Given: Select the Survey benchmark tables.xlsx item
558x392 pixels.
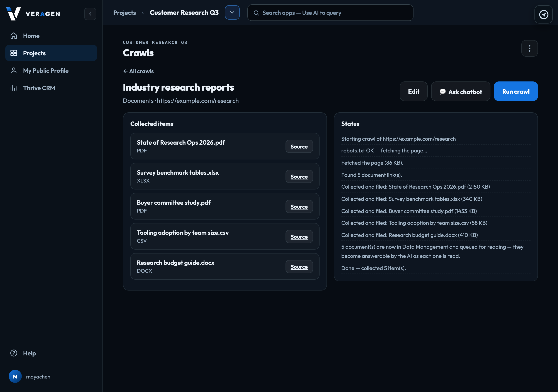Looking at the screenshot, I should [x=225, y=176].
